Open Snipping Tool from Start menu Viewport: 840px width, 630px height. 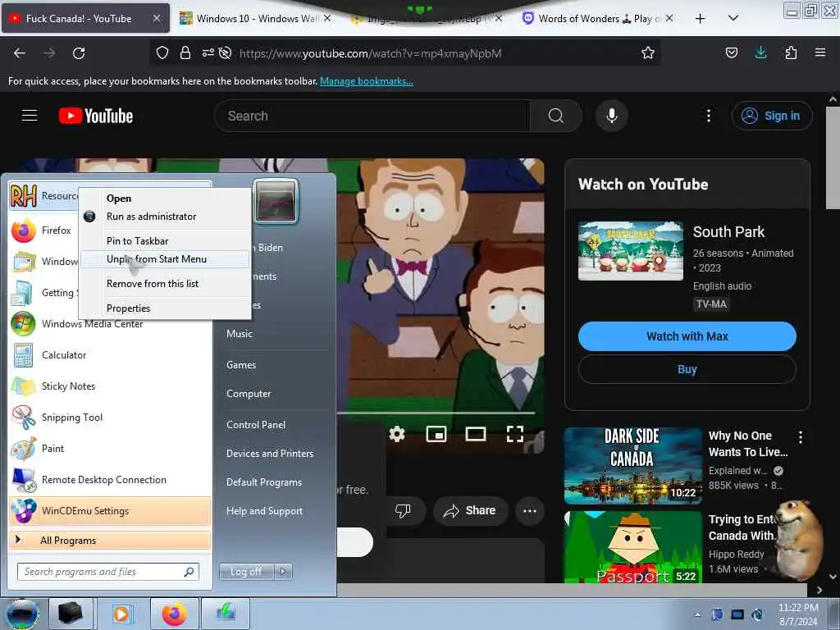(x=111, y=418)
